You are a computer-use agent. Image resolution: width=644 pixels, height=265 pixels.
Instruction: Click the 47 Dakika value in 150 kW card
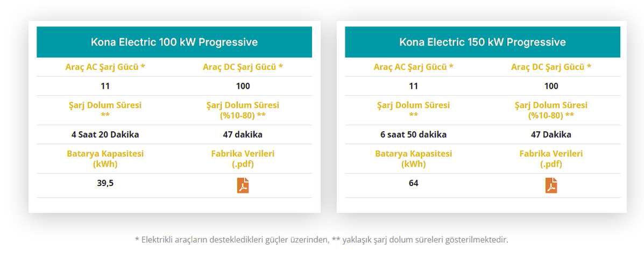click(x=551, y=134)
